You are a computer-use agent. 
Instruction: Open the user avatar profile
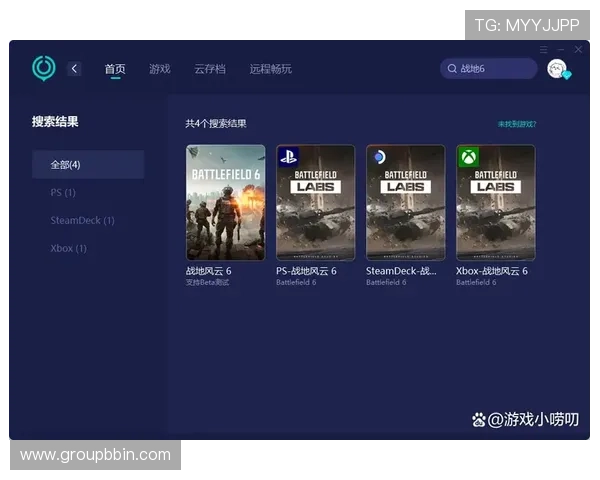(558, 69)
